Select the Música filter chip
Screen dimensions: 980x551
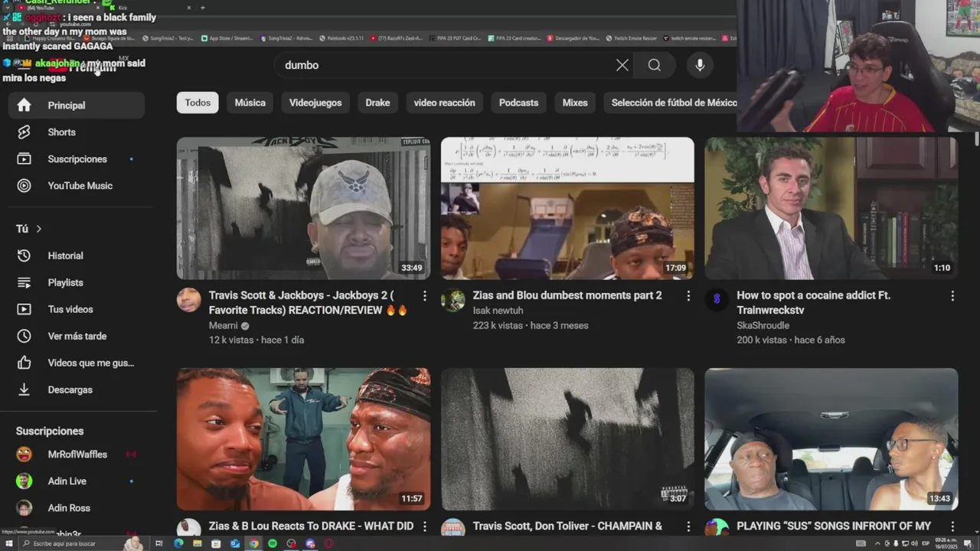click(250, 103)
